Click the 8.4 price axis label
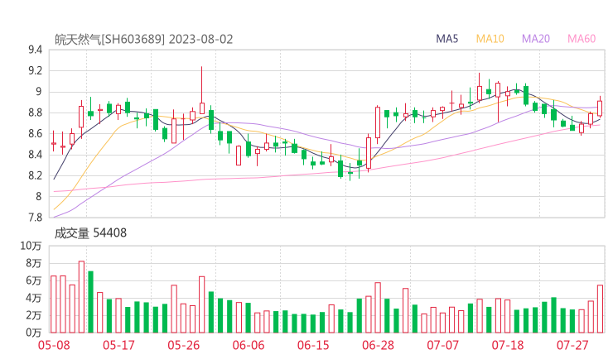The height and width of the screenshot is (364, 613). click(x=35, y=155)
